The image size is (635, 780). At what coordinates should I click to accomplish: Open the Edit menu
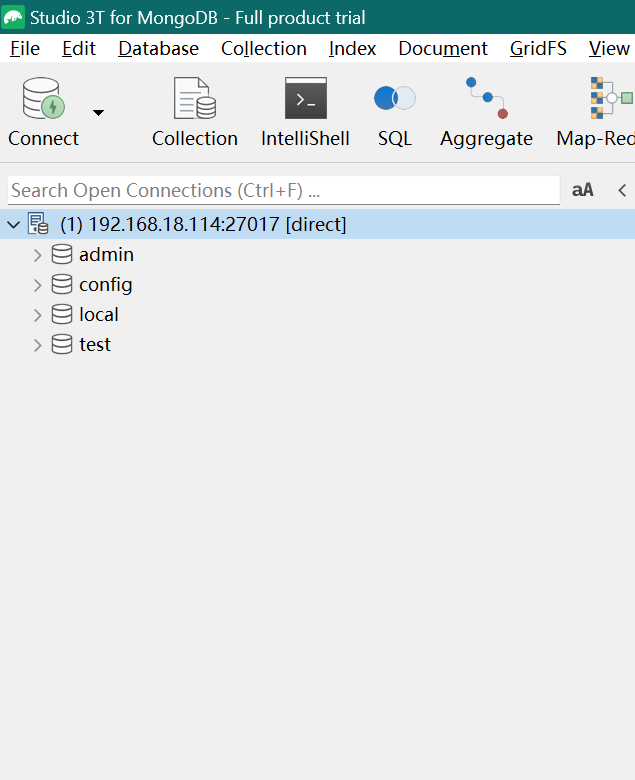click(79, 48)
